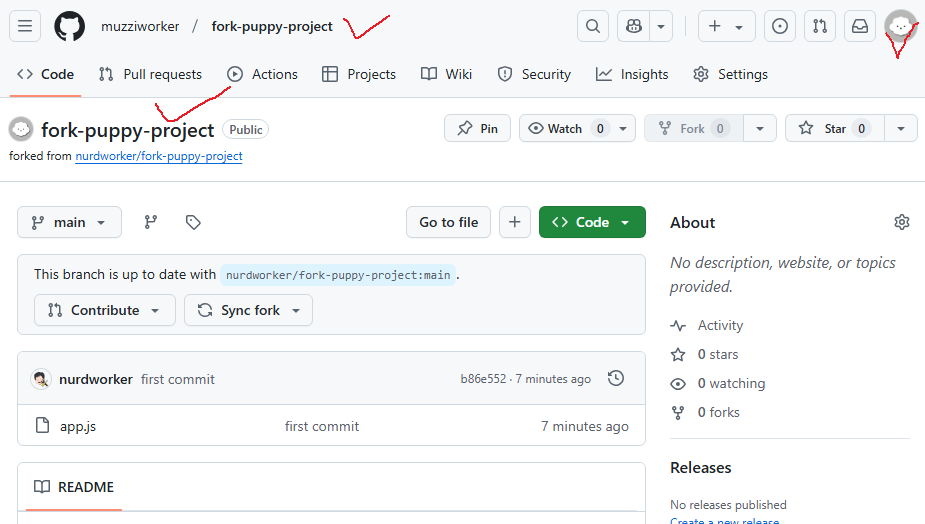
Task: Open the 0 forks link
Action: 719,412
